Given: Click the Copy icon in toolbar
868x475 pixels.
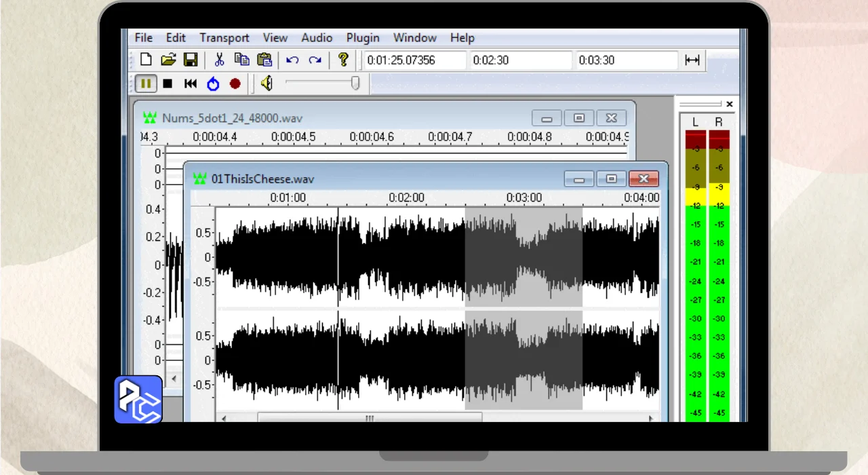Looking at the screenshot, I should [x=241, y=60].
